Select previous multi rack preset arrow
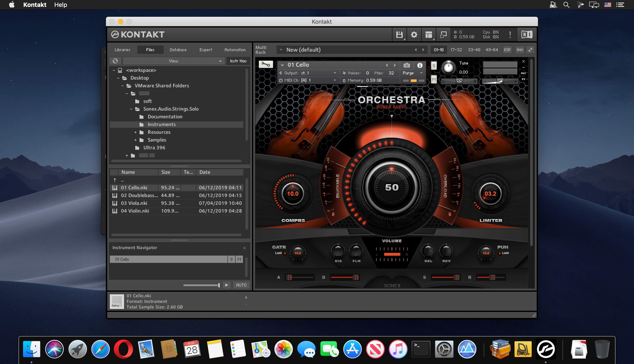The image size is (634, 364). pos(416,50)
